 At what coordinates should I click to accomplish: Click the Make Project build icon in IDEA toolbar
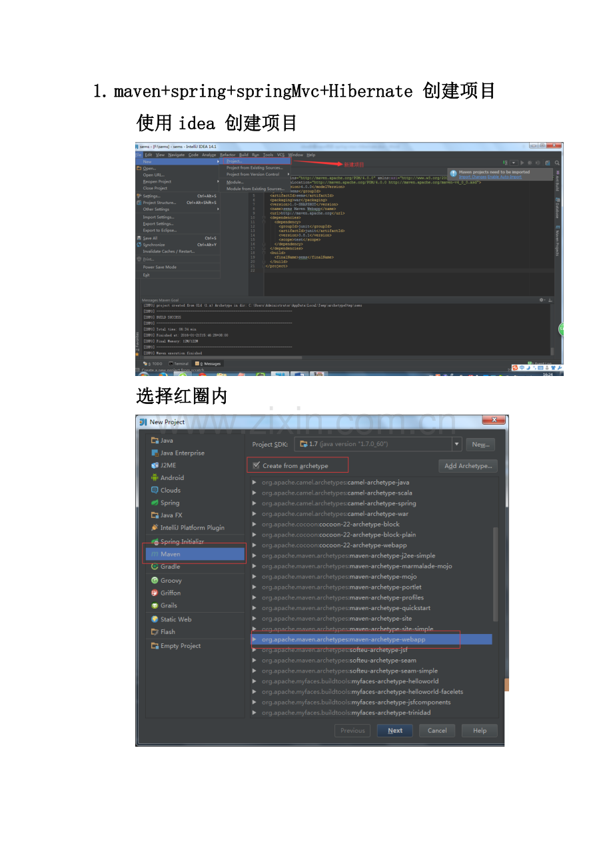click(x=505, y=163)
